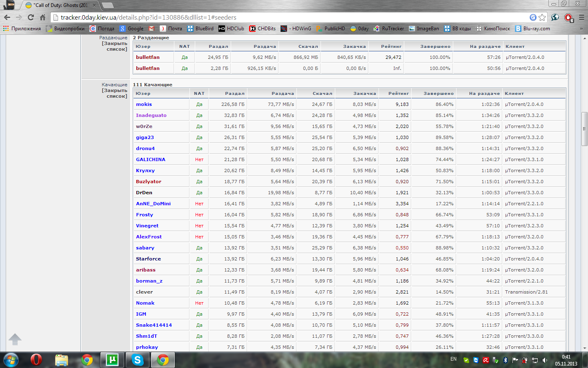Open the Chrome menu button
This screenshot has width=588, height=368.
(x=581, y=17)
